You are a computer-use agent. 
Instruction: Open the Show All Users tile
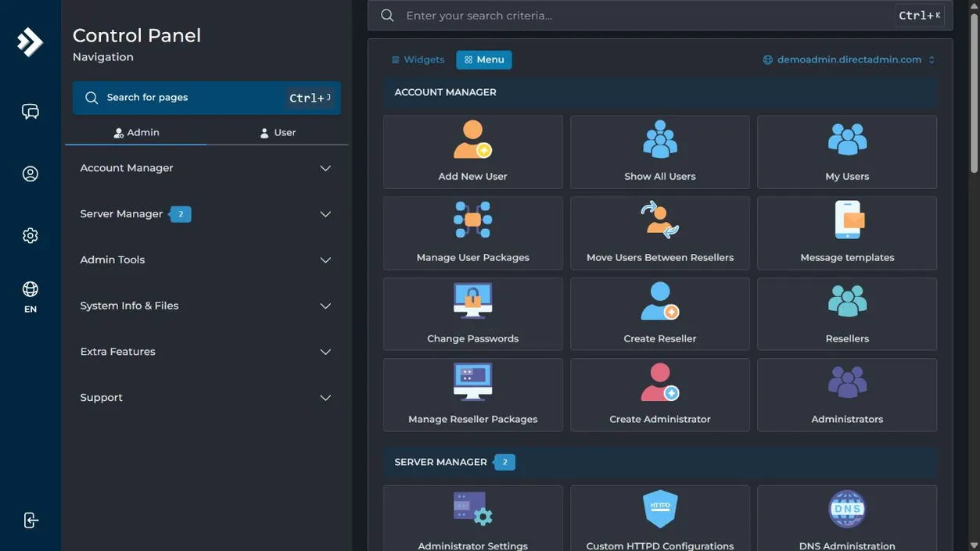pyautogui.click(x=660, y=152)
